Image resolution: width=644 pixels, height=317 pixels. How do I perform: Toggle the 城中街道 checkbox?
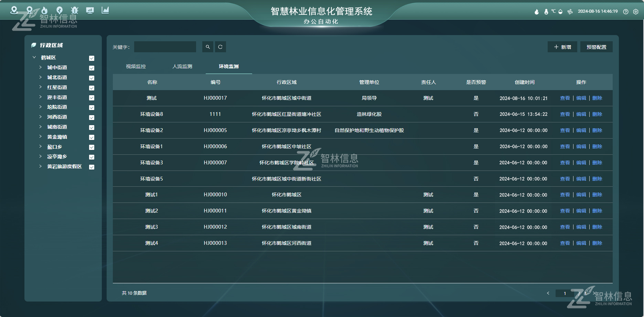click(92, 68)
